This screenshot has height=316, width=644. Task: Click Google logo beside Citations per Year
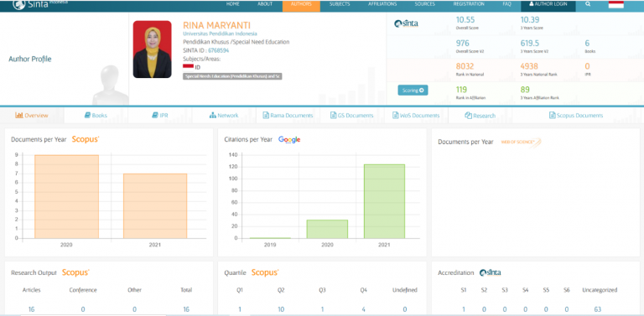coord(289,139)
